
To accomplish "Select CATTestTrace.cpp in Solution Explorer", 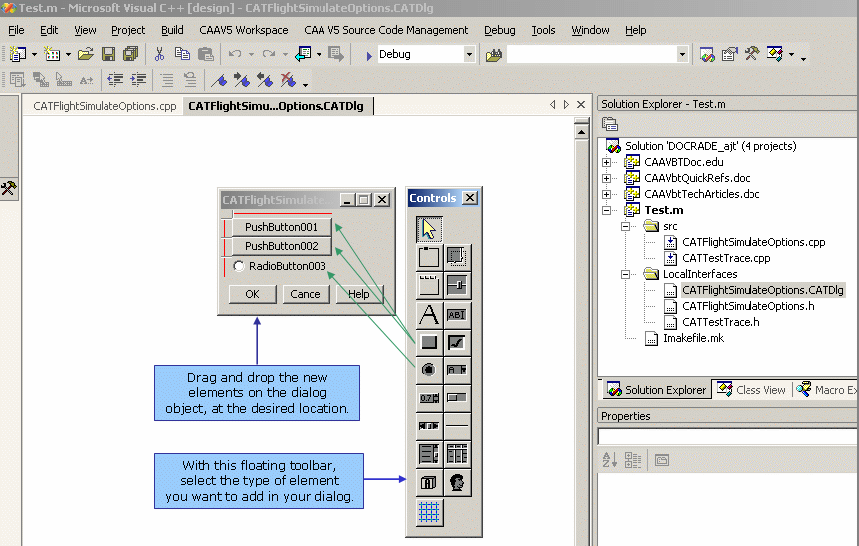I will pyautogui.click(x=726, y=258).
